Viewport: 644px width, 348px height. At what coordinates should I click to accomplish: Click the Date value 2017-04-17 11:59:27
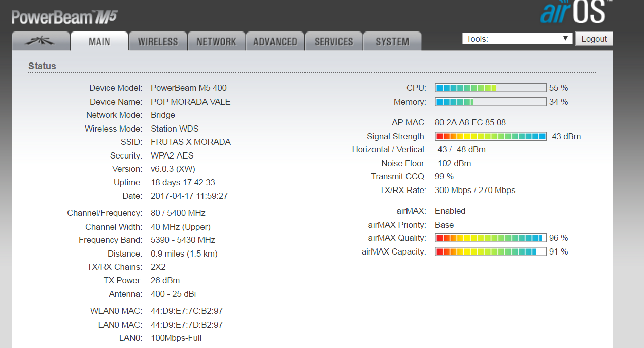pyautogui.click(x=189, y=196)
